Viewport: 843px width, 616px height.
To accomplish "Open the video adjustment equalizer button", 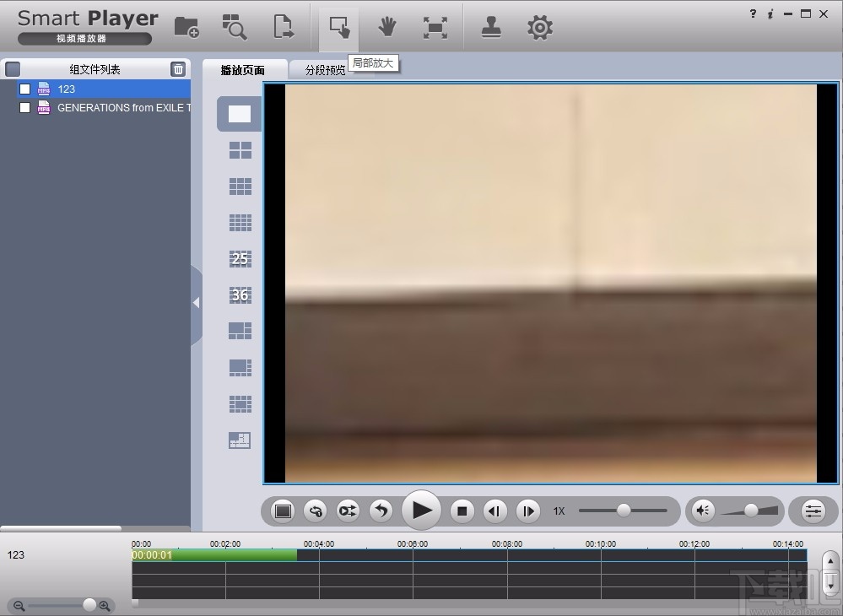I will point(813,511).
